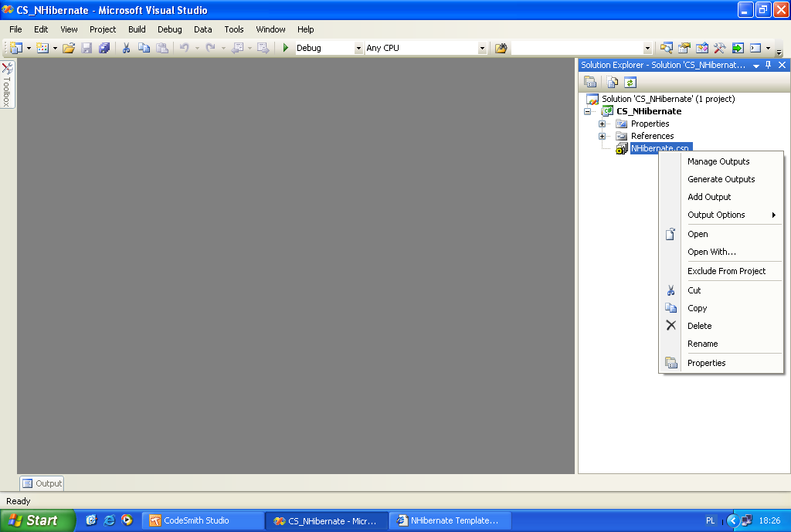Open the Data menu

pyautogui.click(x=203, y=29)
